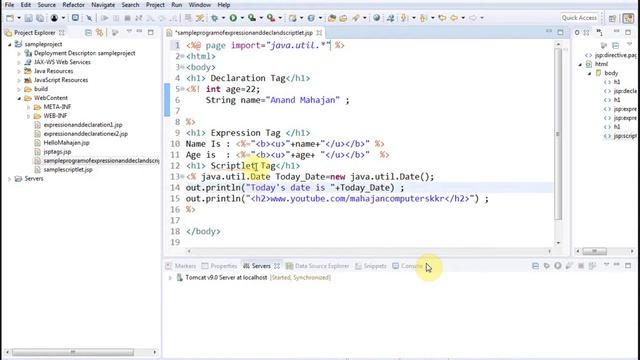Open the Source menu
The width and height of the screenshot is (640, 360).
point(47,5)
